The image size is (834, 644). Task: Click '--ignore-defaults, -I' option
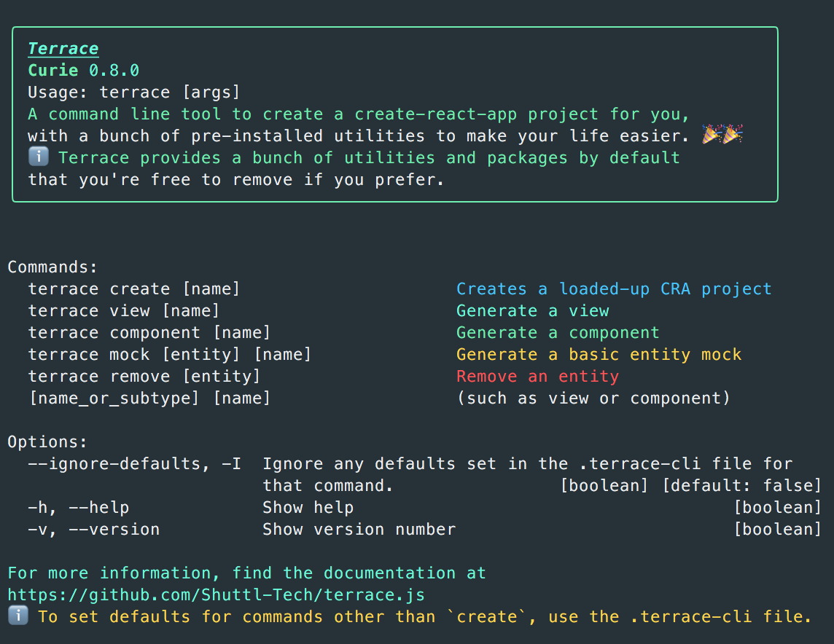pyautogui.click(x=134, y=464)
